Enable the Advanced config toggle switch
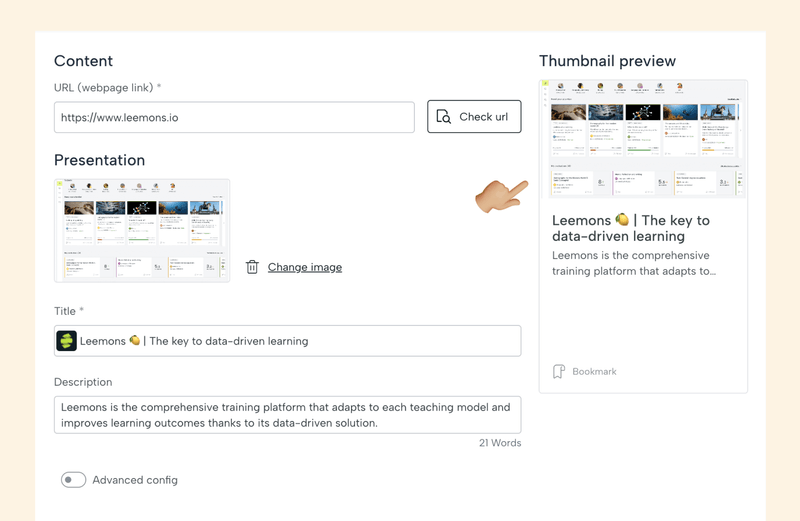This screenshot has height=521, width=800. tap(73, 480)
